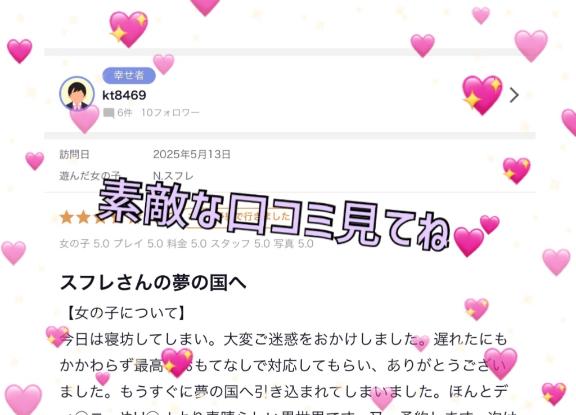This screenshot has width=576, height=415.
Task: Tap the 女の子 5.0 score label
Action: (x=84, y=243)
